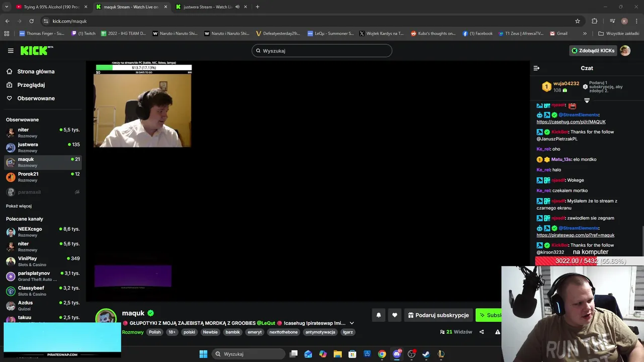This screenshot has width=644, height=362.
Task: Open casehug.com link in chat
Action: [x=571, y=122]
